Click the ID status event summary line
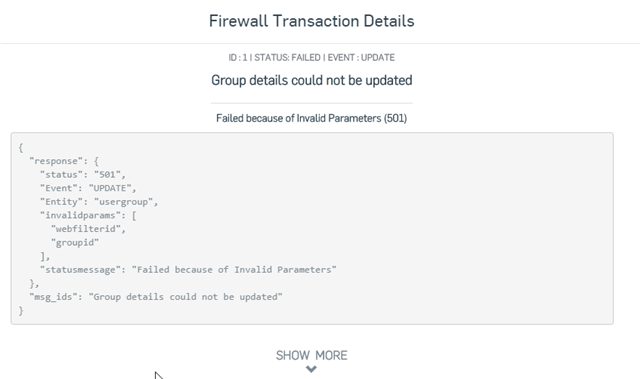 311,58
